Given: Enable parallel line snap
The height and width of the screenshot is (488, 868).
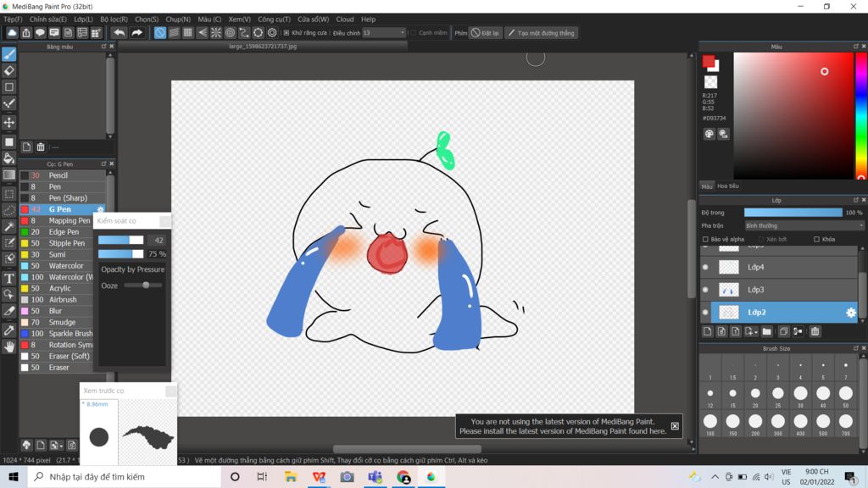Looking at the screenshot, I should pyautogui.click(x=174, y=33).
